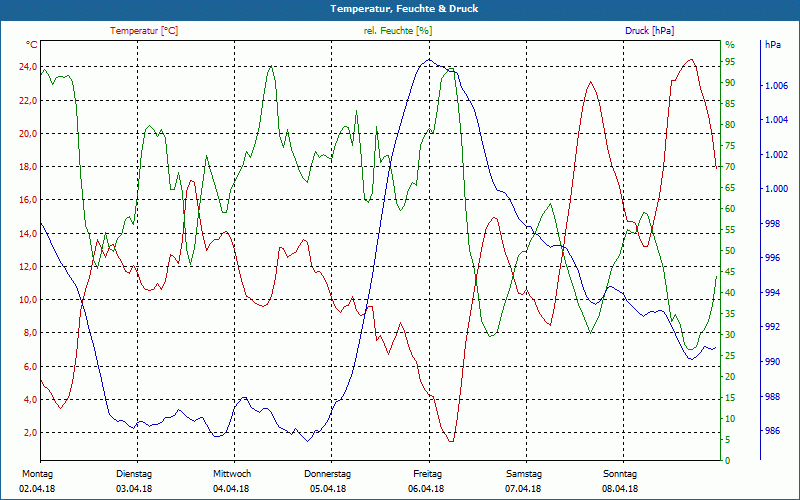The height and width of the screenshot is (500, 800).
Task: Click the "24,0" temperature axis value
Action: [x=29, y=67]
